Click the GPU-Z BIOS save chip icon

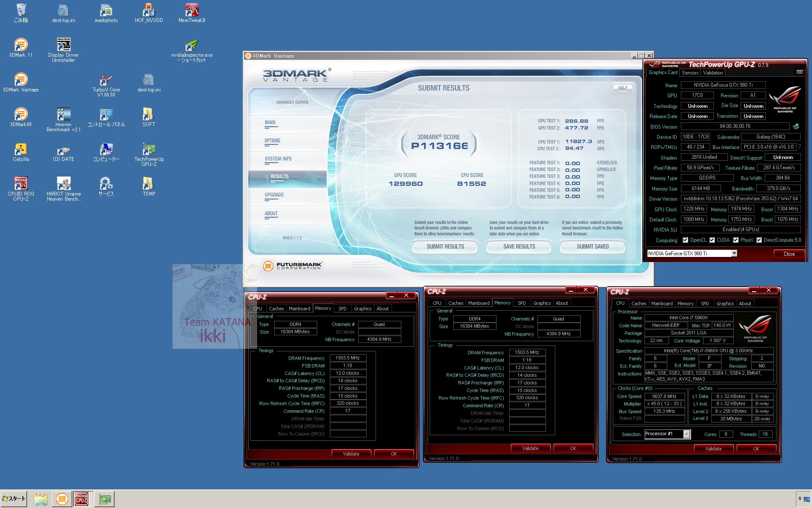pos(796,126)
